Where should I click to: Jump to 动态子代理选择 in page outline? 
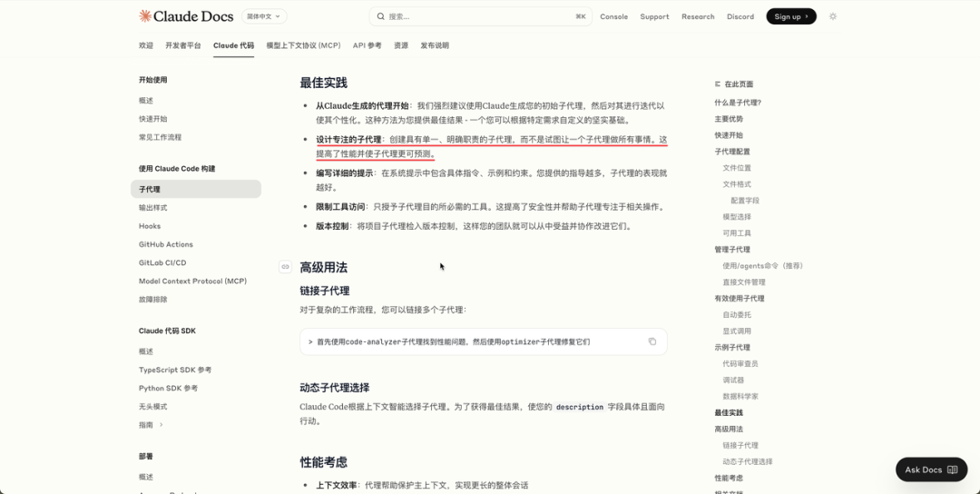(748, 461)
